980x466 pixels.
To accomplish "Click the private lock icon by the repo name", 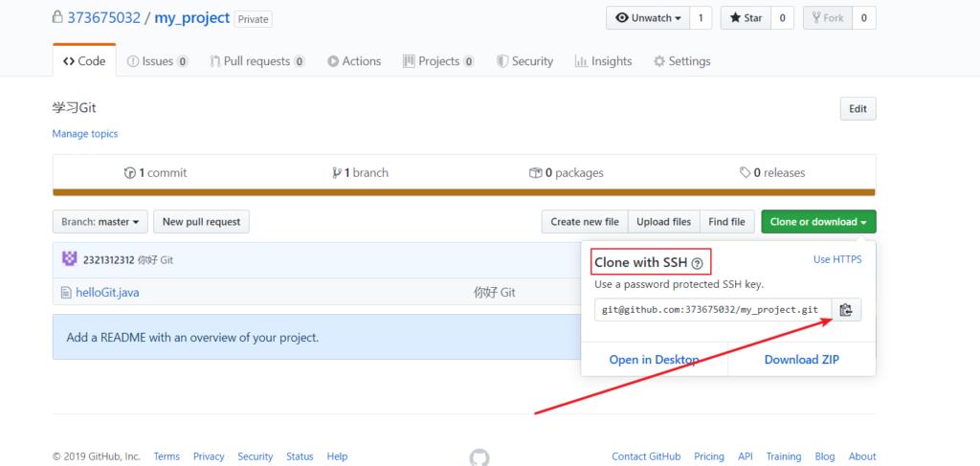I will click(57, 17).
